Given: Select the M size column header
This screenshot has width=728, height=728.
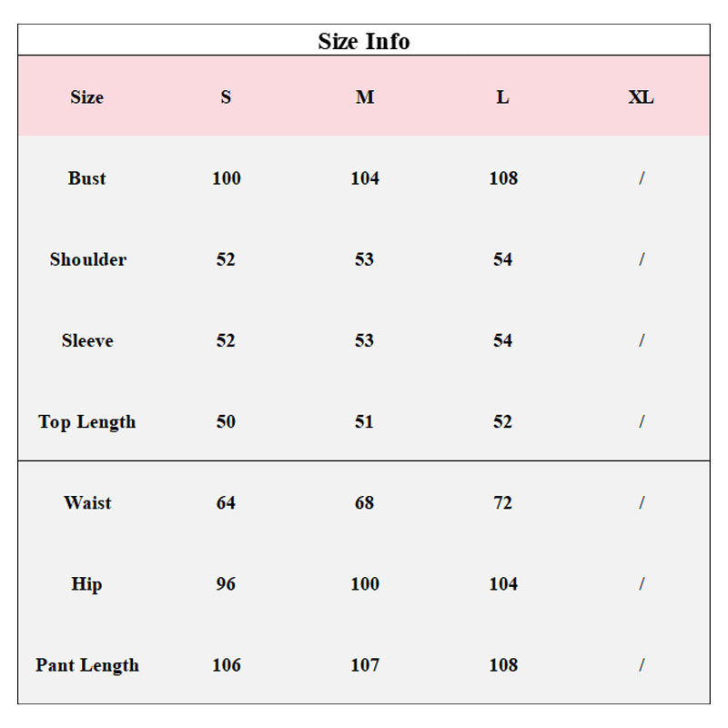Looking at the screenshot, I should (365, 97).
